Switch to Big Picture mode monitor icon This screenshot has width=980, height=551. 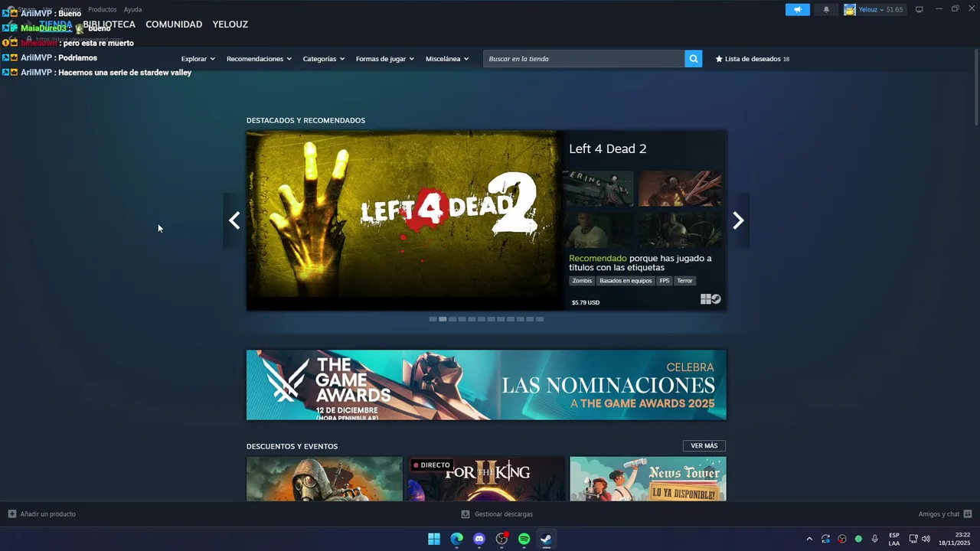(x=919, y=9)
